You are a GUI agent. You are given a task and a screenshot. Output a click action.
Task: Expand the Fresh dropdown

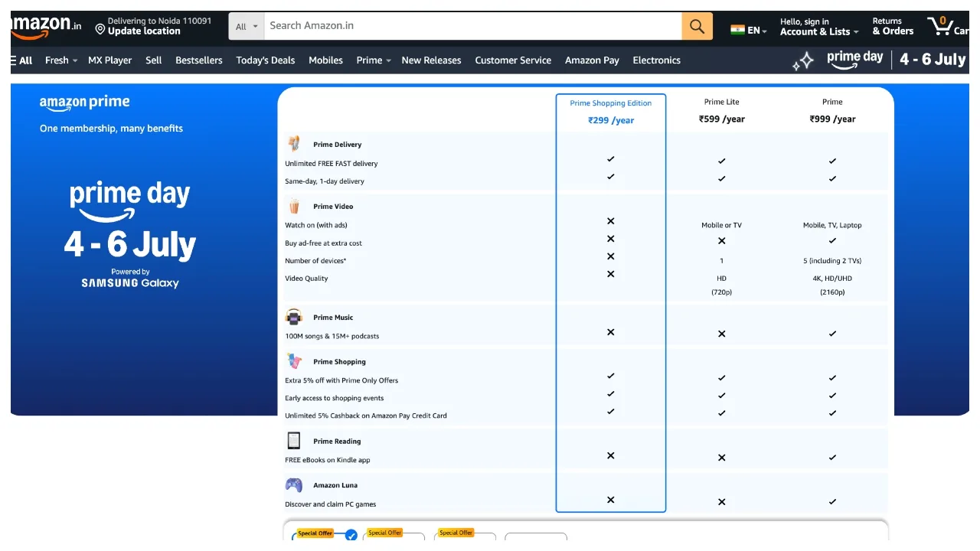coord(61,60)
